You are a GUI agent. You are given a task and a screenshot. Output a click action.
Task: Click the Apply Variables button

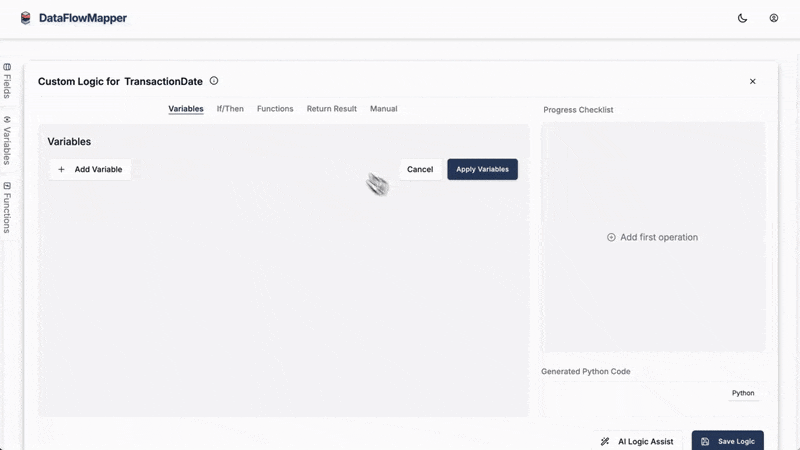[x=482, y=169]
